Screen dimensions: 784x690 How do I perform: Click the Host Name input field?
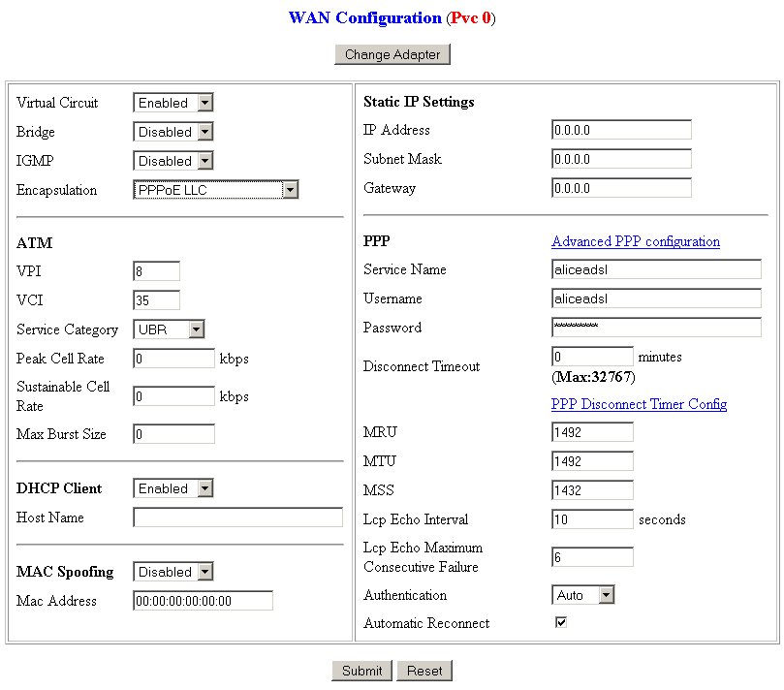click(x=238, y=517)
